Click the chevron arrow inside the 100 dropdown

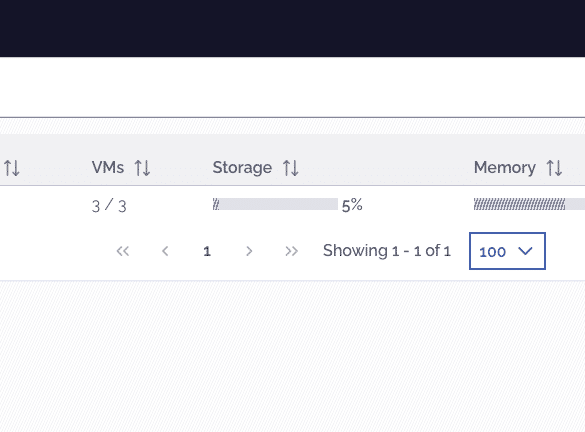(525, 251)
